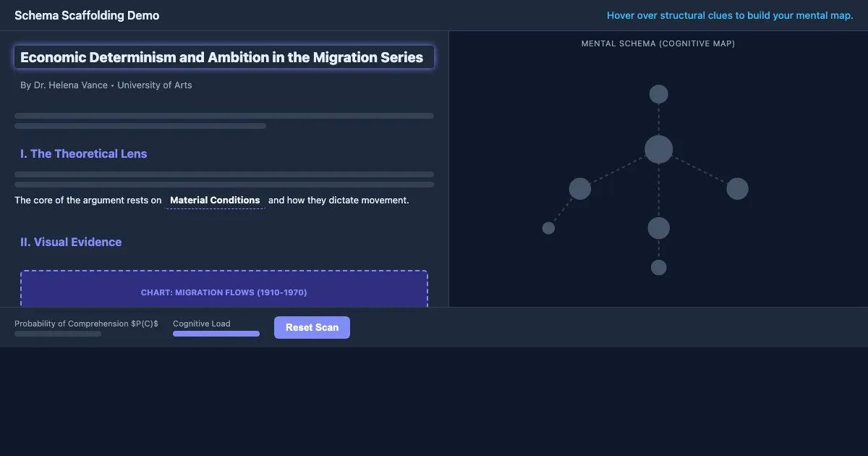Click the Mental Schema (Cognitive Map) label
This screenshot has height=456, width=868.
pyautogui.click(x=658, y=43)
